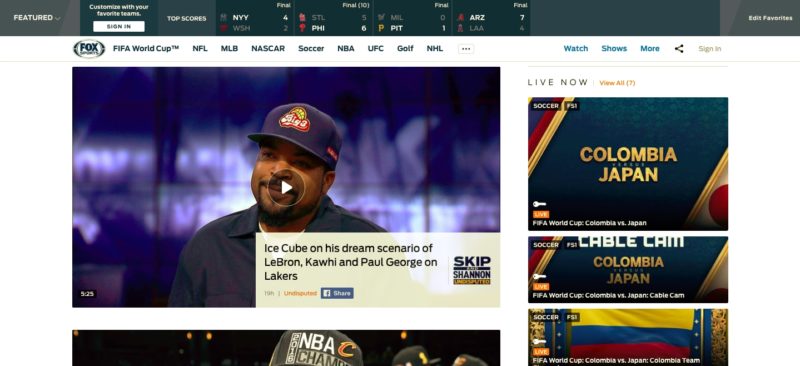Open the More link in the navigation
The height and width of the screenshot is (366, 800).
649,48
